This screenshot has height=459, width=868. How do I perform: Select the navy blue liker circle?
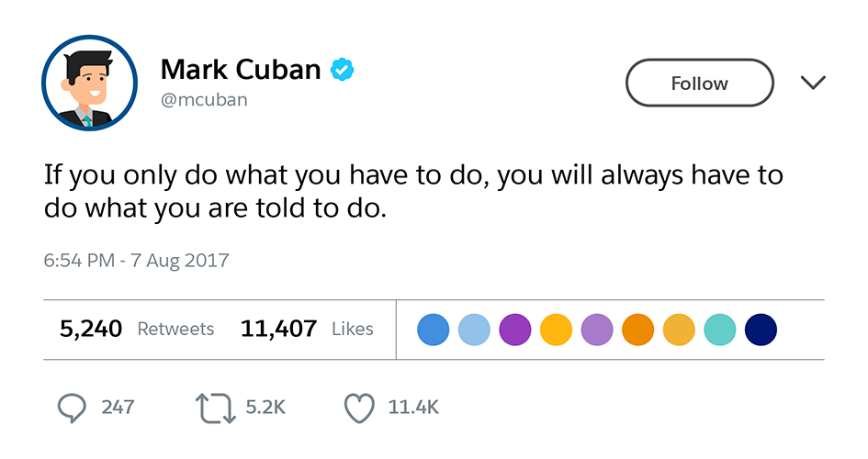click(x=761, y=329)
